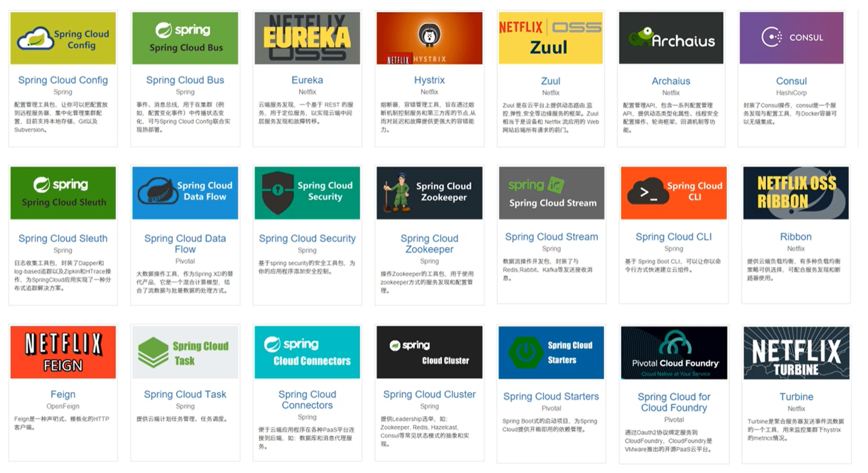Click the Zuul card description text
The height and width of the screenshot is (473, 868).
[x=550, y=117]
